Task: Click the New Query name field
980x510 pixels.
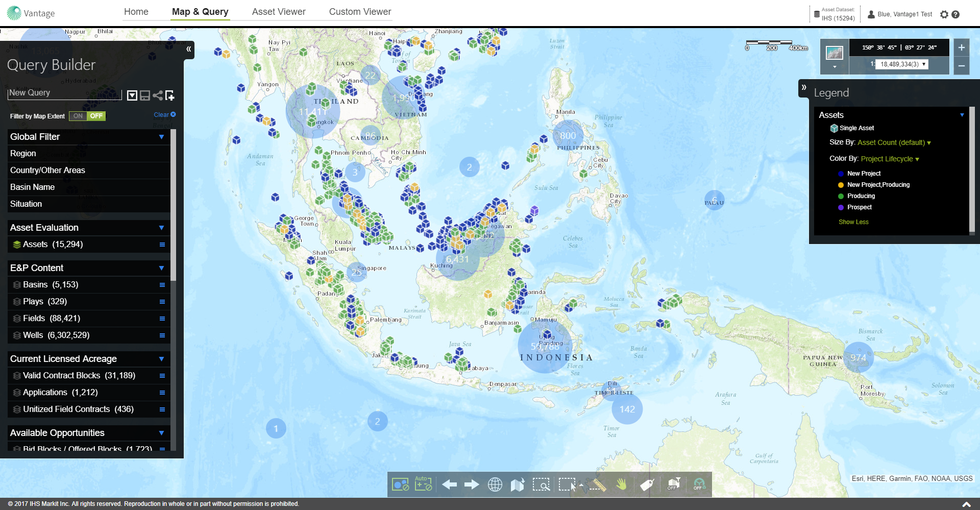Action: (64, 93)
